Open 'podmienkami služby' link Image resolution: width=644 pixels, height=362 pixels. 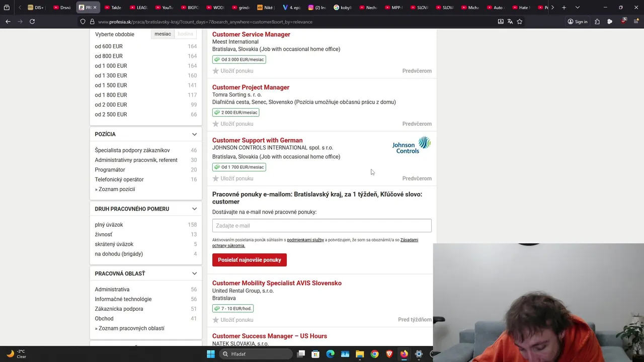[x=305, y=240]
